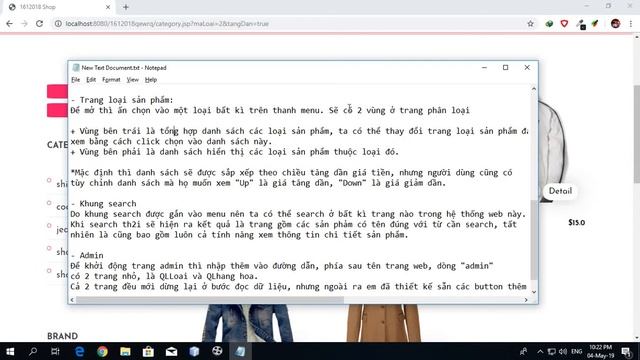
Task: Open network status in system tray
Action: 551,351
